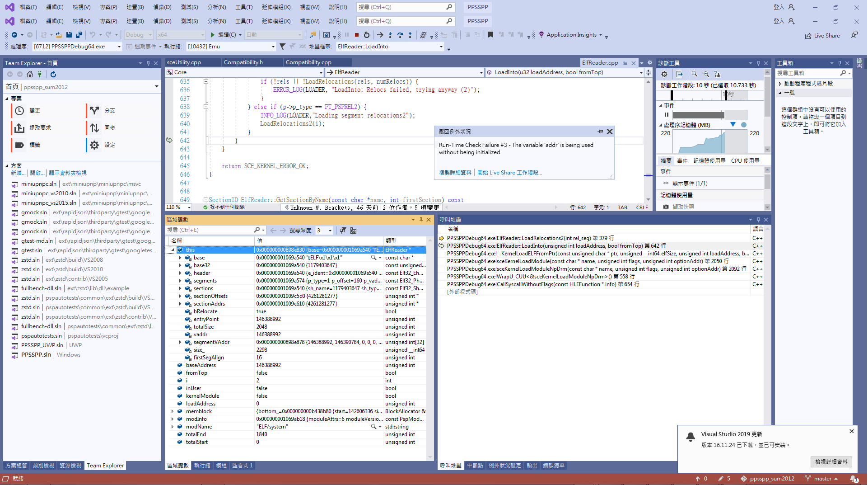Toggle auto-hide pin on Team Explorer panel
The image size is (868, 485).
pyautogui.click(x=148, y=63)
